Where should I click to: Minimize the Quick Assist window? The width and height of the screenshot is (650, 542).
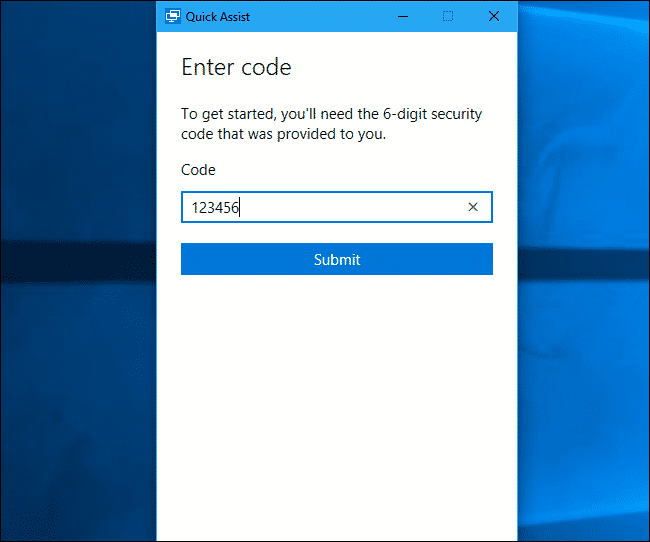point(403,16)
